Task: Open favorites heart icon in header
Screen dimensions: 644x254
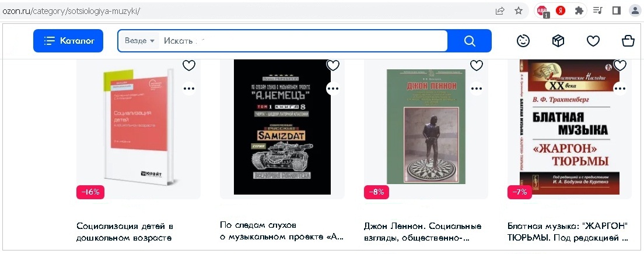Action: click(x=593, y=41)
